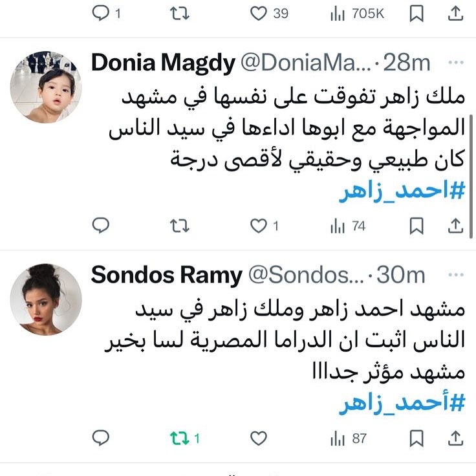Screen dimensions: 476x476
Task: View analytics showing 74 views
Action: [348, 226]
